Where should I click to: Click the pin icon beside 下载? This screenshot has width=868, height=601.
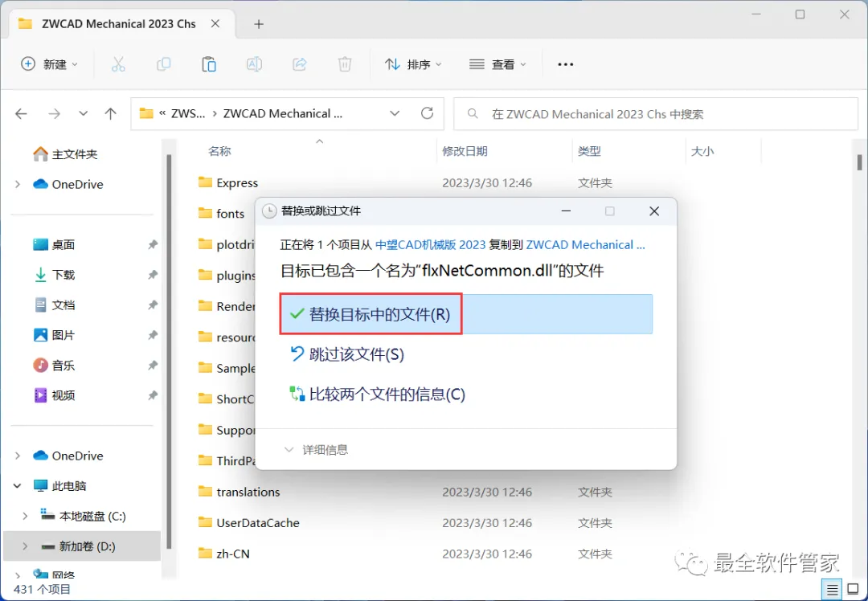pos(153,275)
